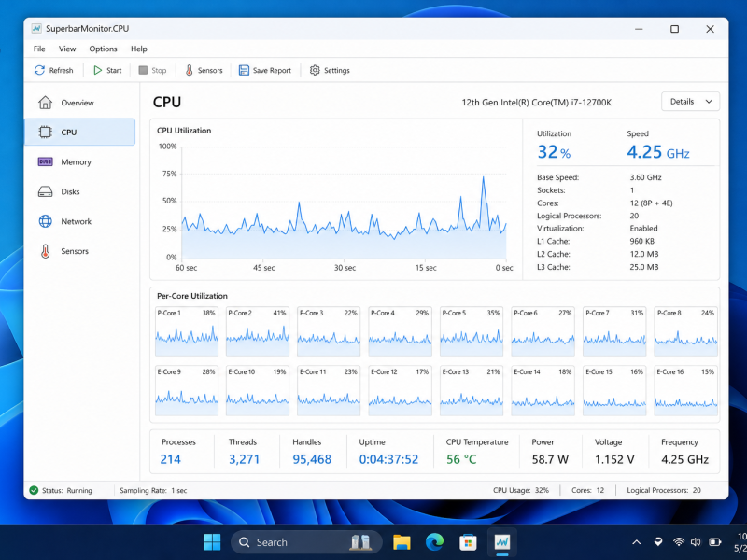
Task: Show hidden tray icons chevron
Action: [x=636, y=542]
